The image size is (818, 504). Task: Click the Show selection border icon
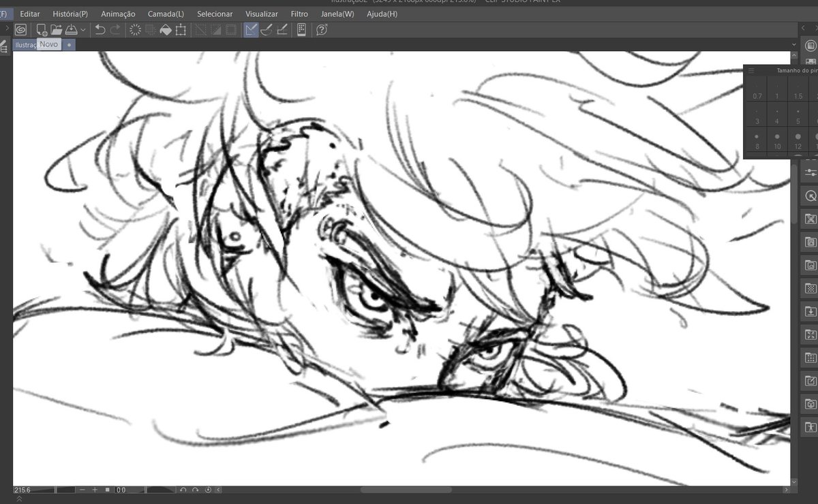(x=231, y=30)
